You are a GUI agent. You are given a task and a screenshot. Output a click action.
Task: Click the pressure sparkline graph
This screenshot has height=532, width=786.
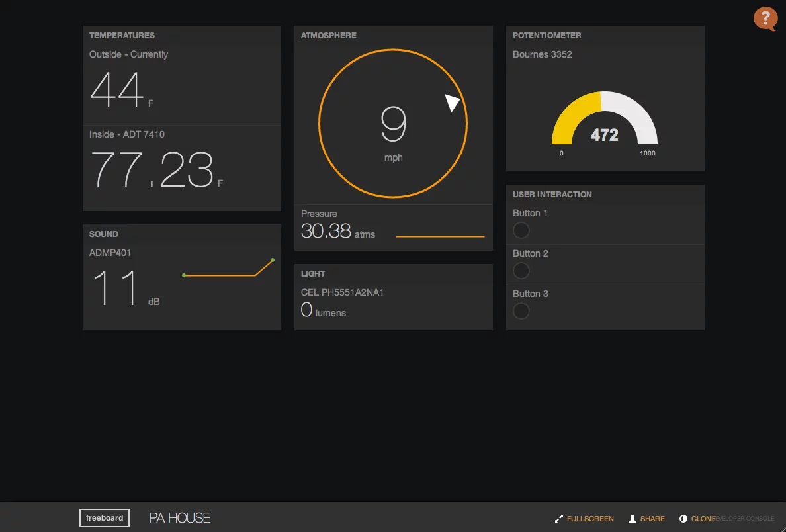click(440, 236)
